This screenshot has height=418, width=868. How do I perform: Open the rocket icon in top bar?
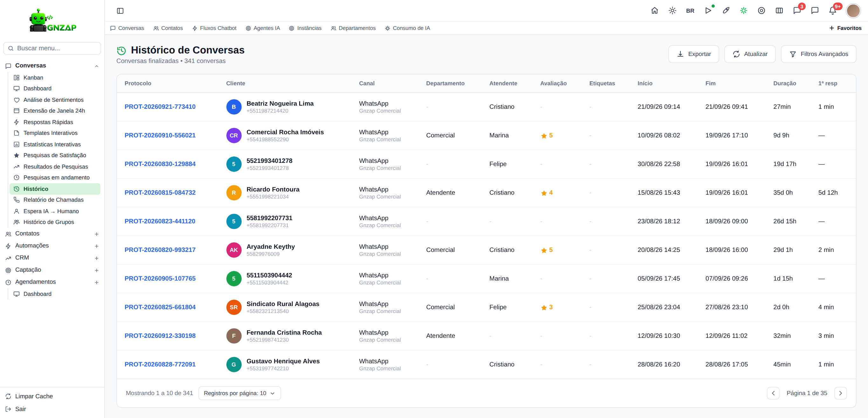[726, 11]
